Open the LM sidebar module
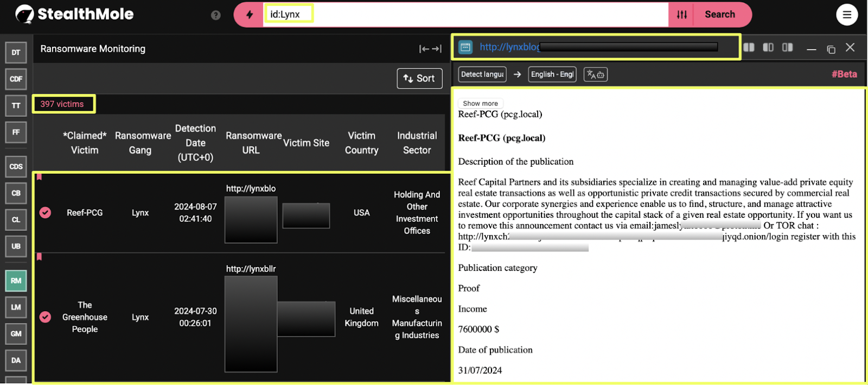Viewport: 868px width, 385px height. click(x=16, y=307)
